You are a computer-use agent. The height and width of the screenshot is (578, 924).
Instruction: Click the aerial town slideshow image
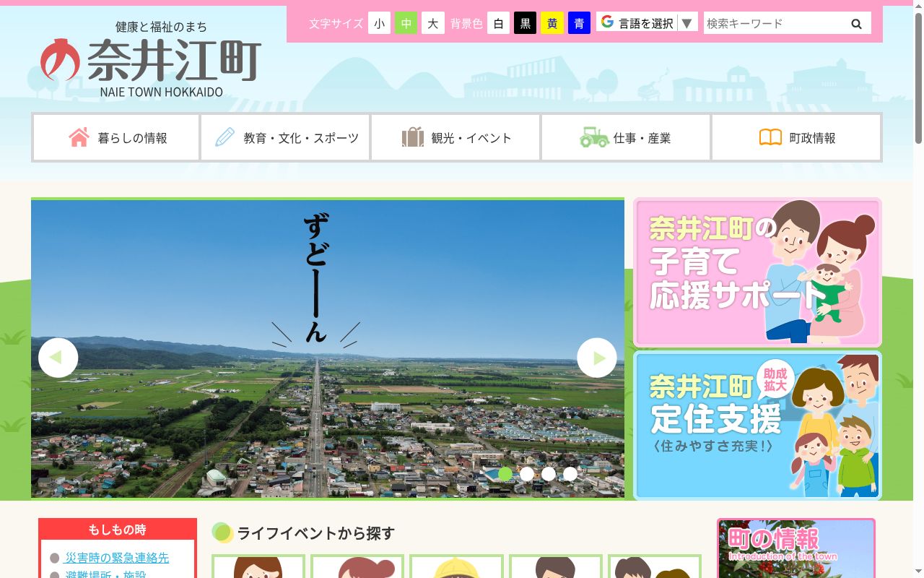tap(328, 348)
